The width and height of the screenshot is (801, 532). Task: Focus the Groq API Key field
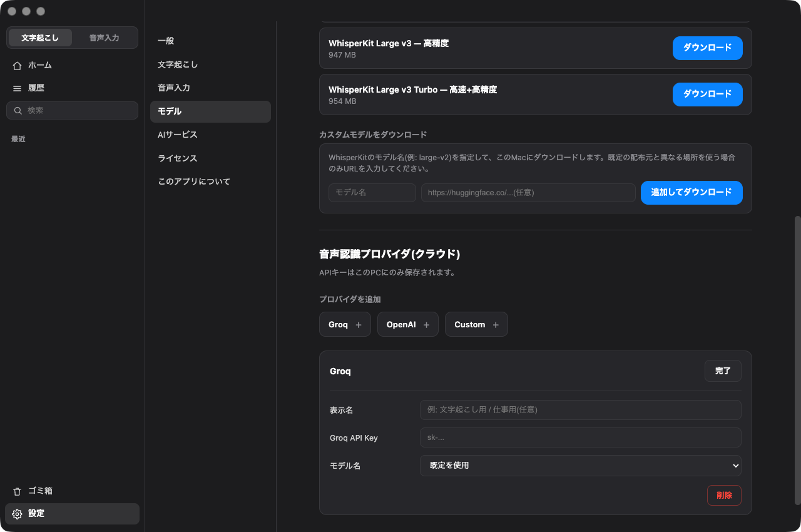click(580, 437)
